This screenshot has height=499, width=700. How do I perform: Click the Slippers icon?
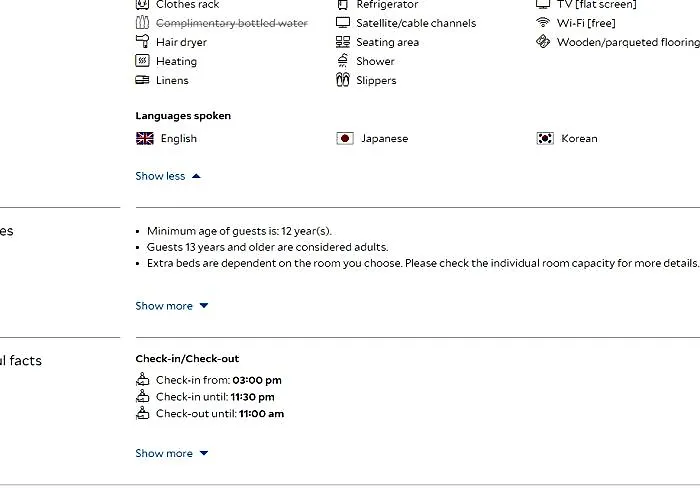point(342,80)
